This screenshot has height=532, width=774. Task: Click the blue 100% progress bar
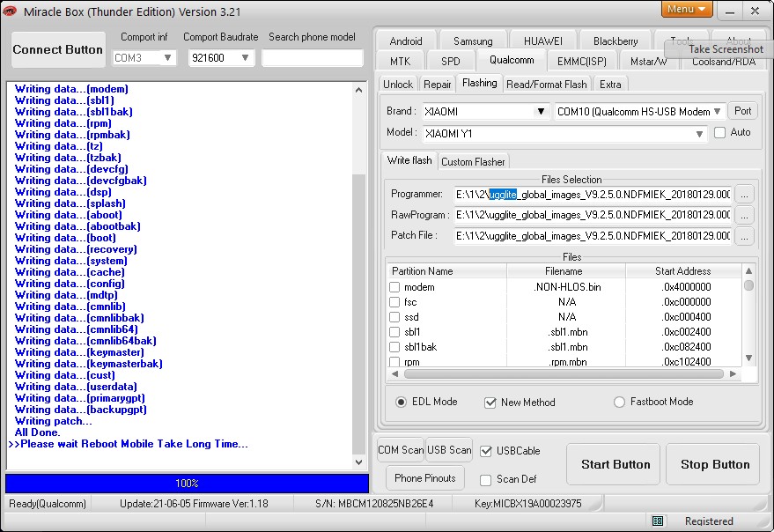[187, 483]
